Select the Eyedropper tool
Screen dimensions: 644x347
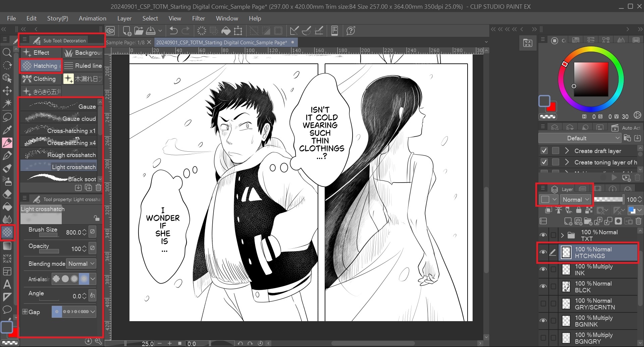pyautogui.click(x=7, y=130)
